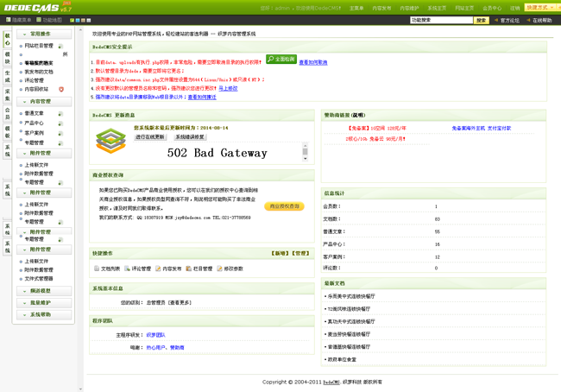Click the [查看更多] link

click(180, 302)
